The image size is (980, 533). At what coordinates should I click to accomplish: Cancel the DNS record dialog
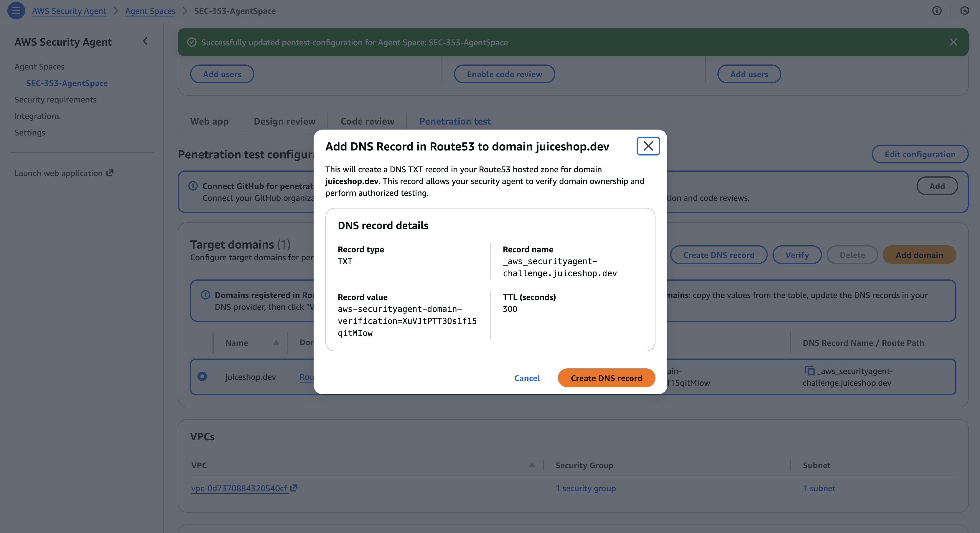click(x=527, y=378)
